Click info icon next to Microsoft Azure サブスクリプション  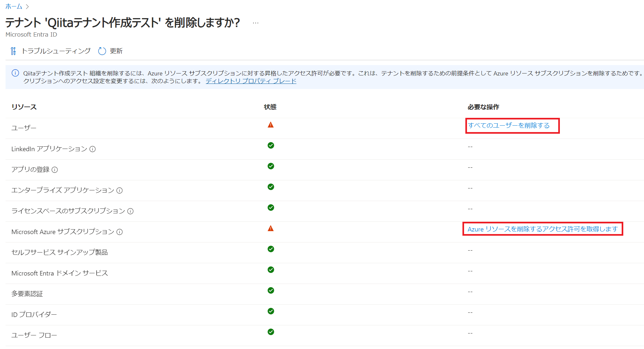pos(119,232)
